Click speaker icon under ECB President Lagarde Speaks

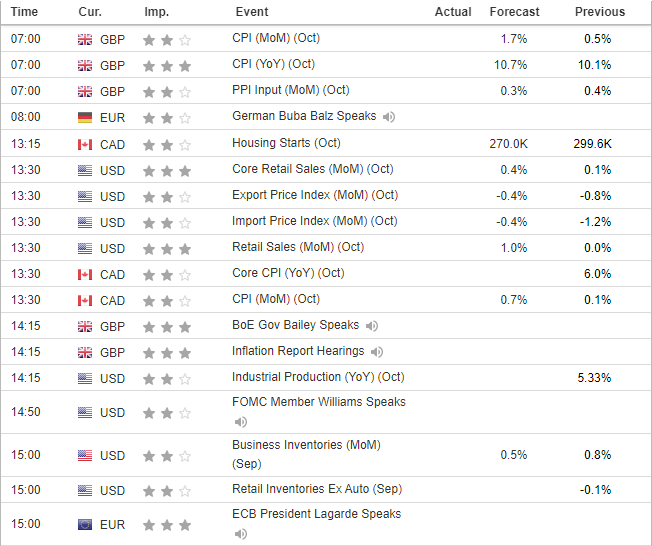240,534
